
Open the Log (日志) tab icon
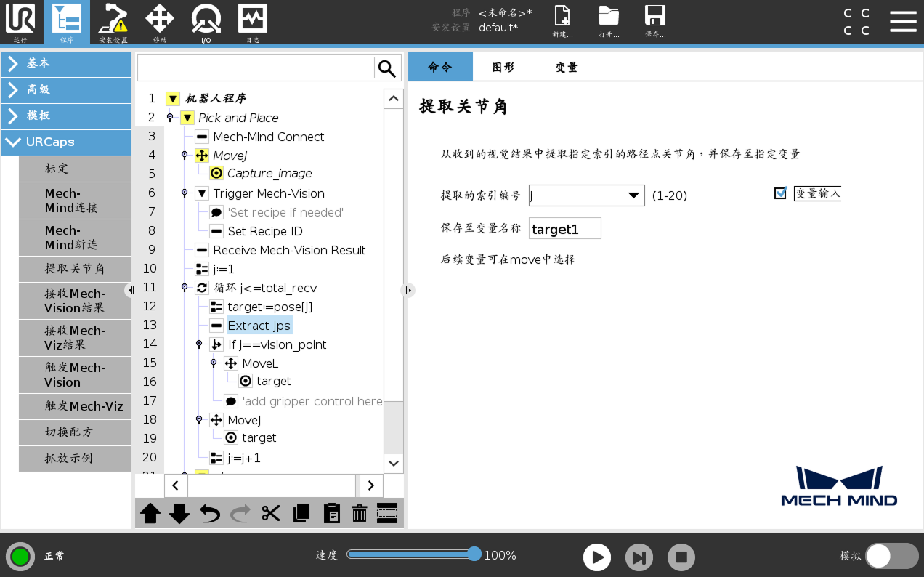tap(253, 22)
